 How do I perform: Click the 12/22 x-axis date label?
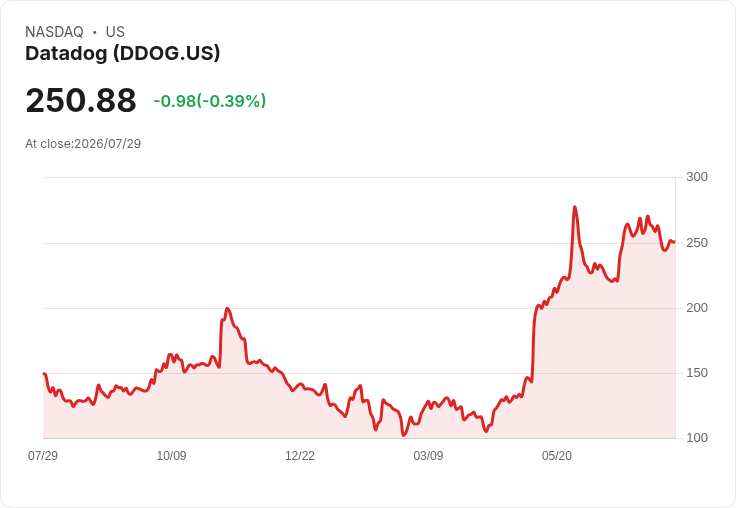300,455
